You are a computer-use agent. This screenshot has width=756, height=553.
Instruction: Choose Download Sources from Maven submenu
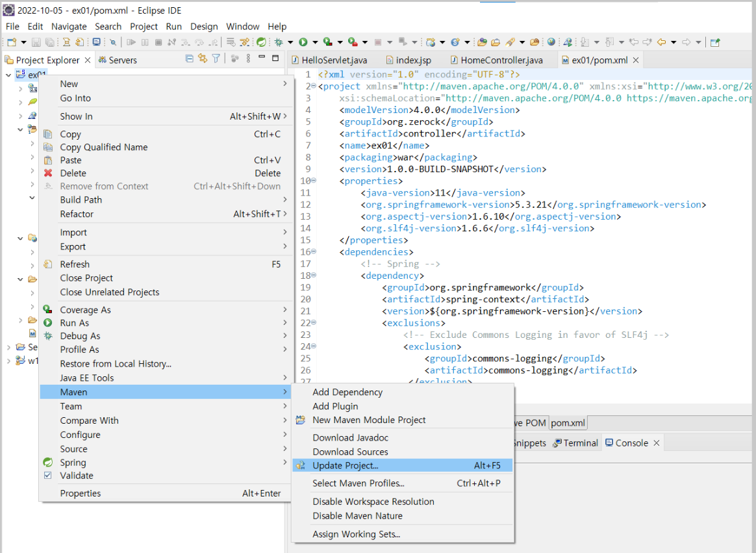pos(403,452)
